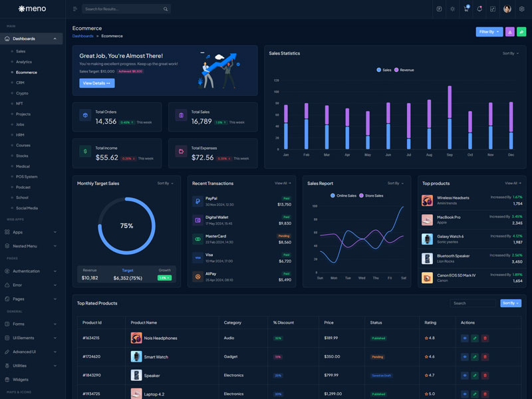Click the Top Rated Products search field
Image resolution: width=532 pixels, height=399 pixels.
pos(473,303)
